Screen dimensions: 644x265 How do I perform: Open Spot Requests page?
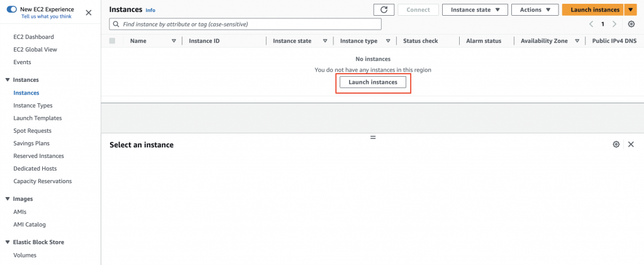point(33,131)
